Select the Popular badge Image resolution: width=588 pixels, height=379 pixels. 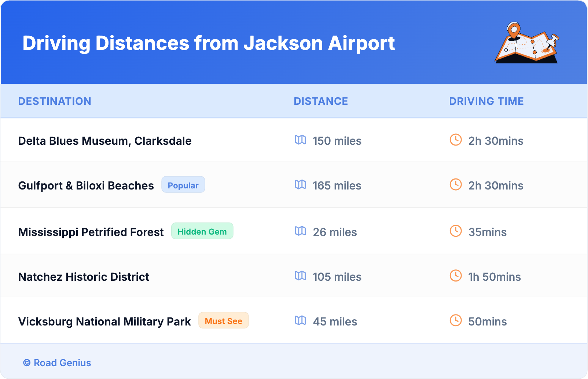pyautogui.click(x=183, y=185)
